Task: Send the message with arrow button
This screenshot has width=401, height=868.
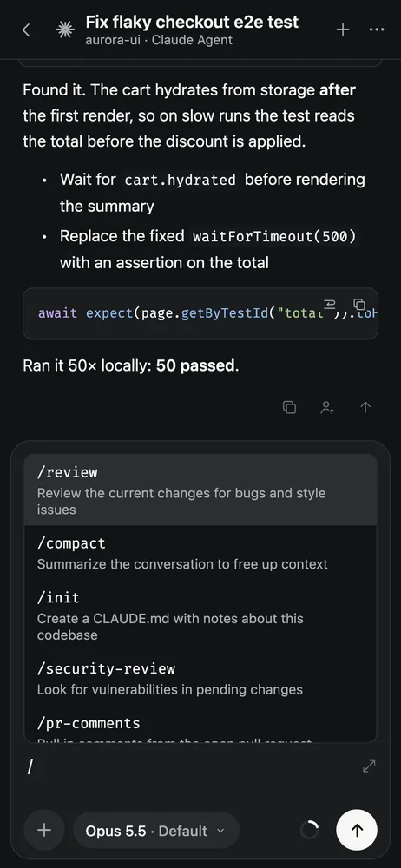Action: [357, 831]
